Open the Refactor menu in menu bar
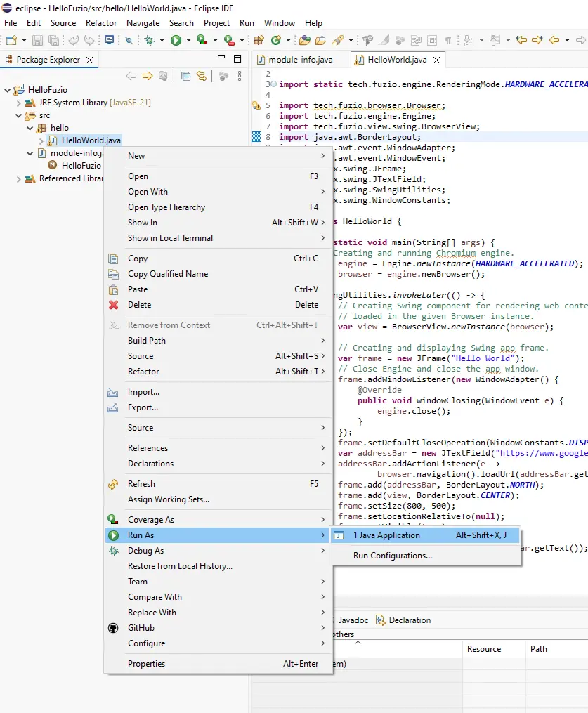Viewport: 588px width, 713px height. [101, 22]
